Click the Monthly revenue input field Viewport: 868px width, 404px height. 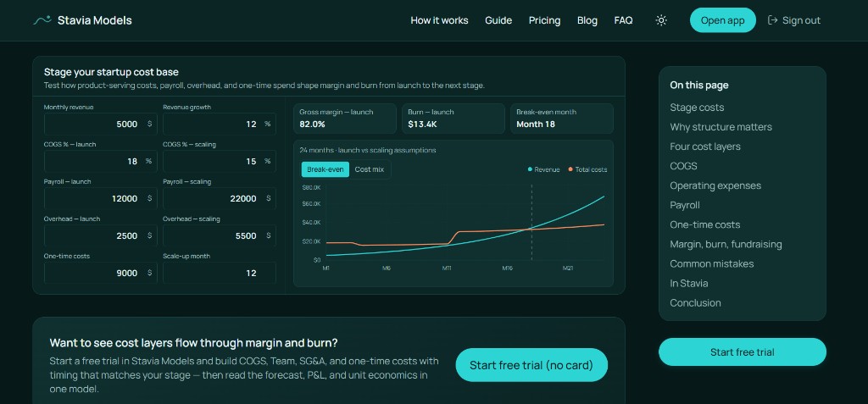(100, 124)
